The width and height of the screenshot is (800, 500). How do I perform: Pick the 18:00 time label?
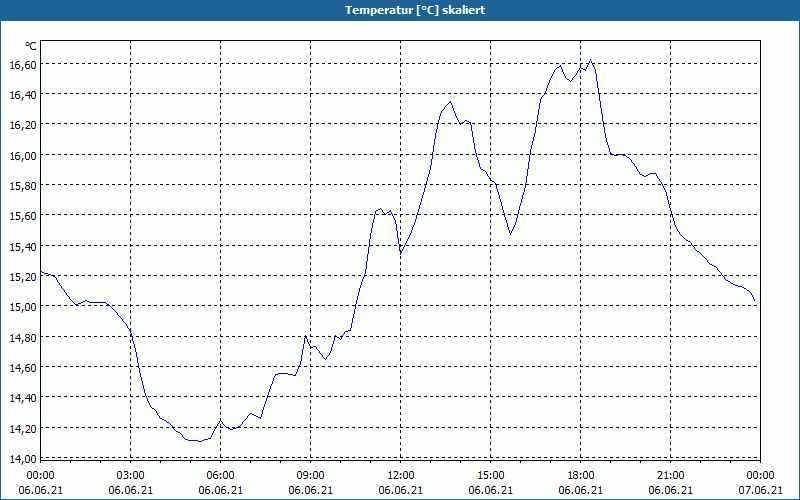[x=581, y=476]
